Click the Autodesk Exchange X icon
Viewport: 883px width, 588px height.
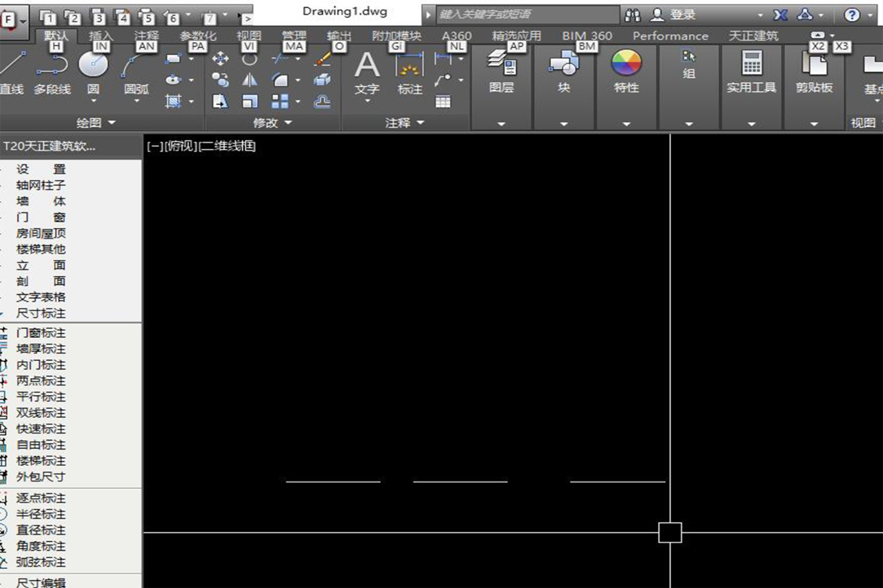tap(780, 15)
